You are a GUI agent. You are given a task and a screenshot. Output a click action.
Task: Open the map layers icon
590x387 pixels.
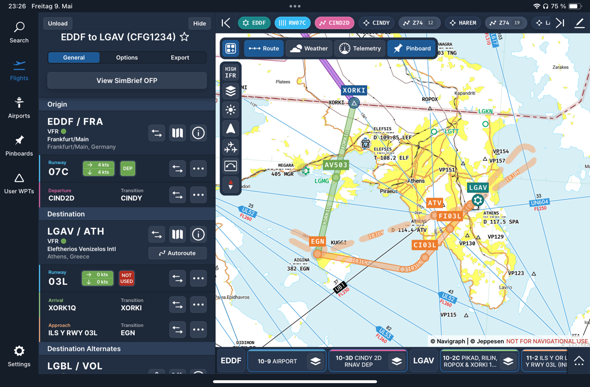[231, 91]
